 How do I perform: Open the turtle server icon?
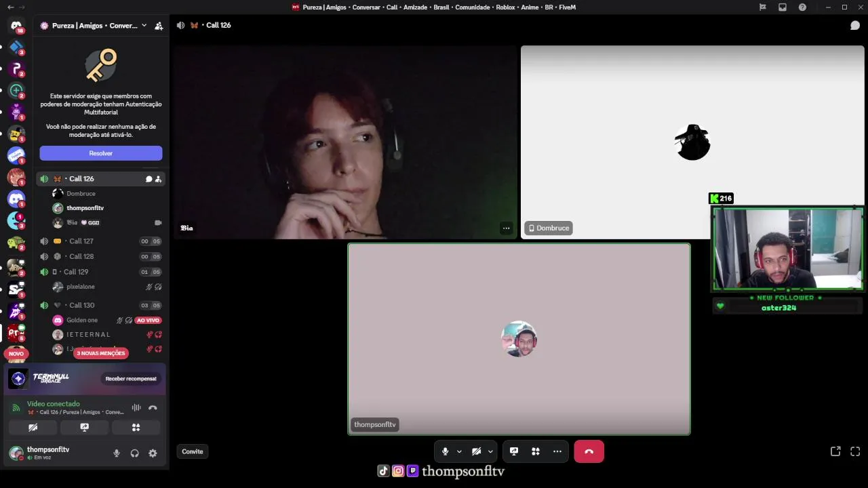tap(16, 242)
